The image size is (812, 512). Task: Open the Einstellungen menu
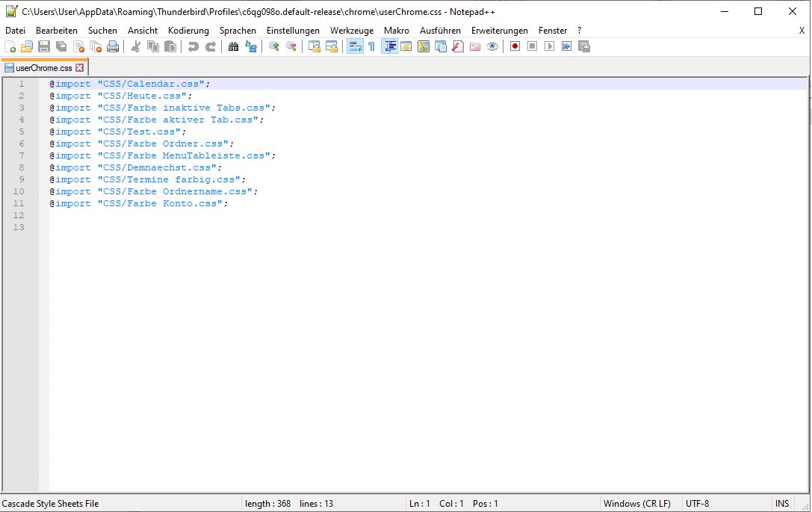click(x=293, y=31)
